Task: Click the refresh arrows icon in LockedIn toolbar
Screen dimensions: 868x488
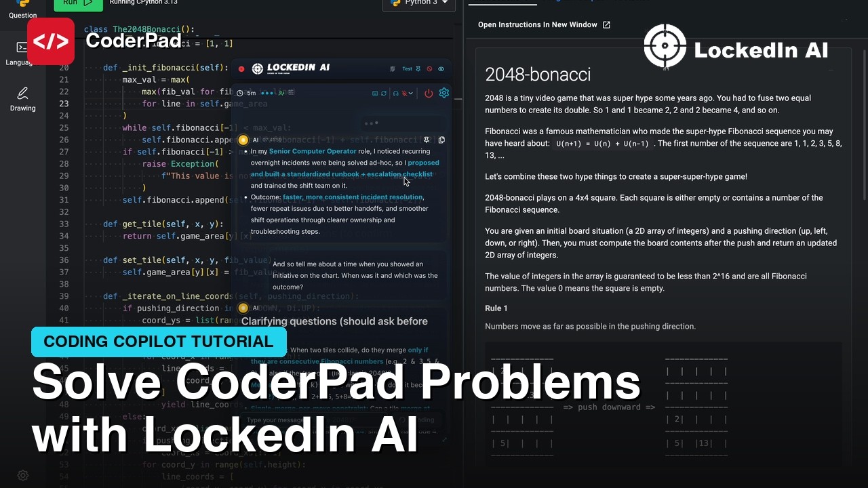Action: pyautogui.click(x=384, y=93)
